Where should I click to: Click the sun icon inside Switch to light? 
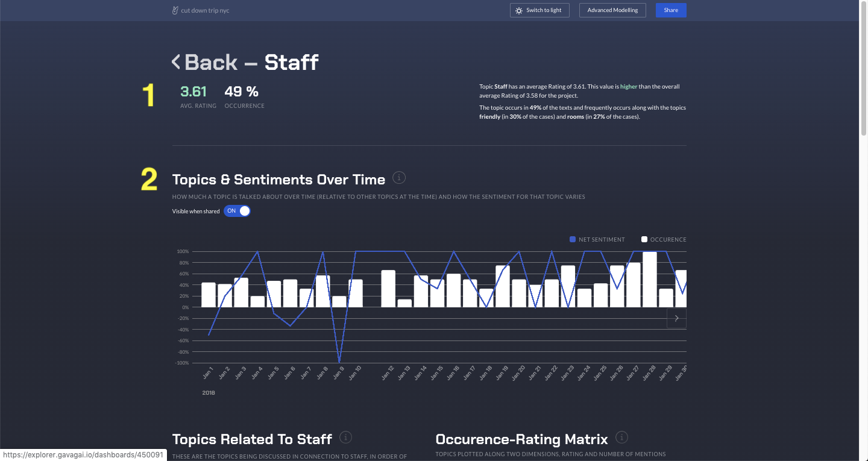(519, 10)
